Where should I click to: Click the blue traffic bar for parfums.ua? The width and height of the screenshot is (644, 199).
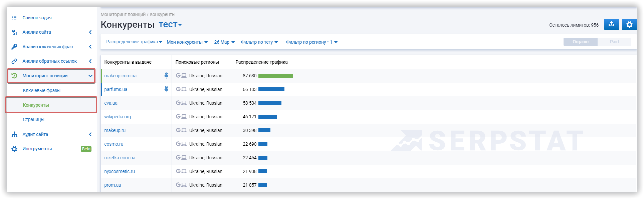click(271, 89)
